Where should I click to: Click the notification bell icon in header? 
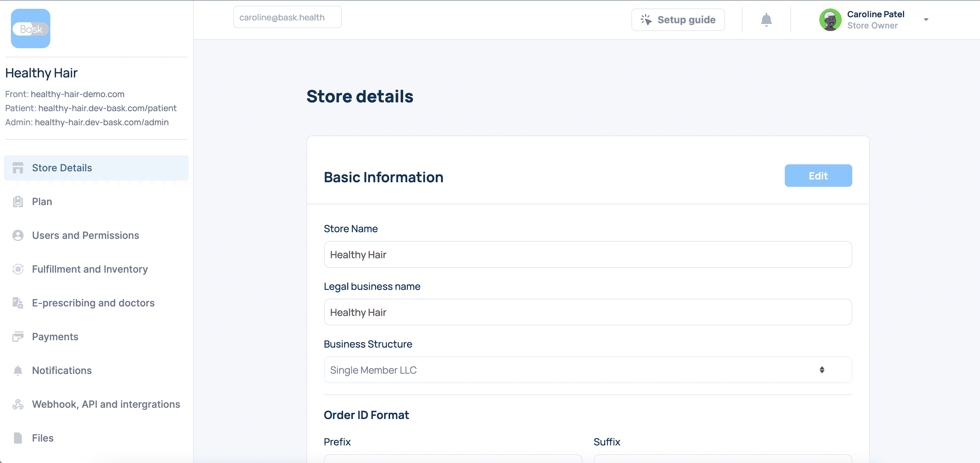pos(766,19)
